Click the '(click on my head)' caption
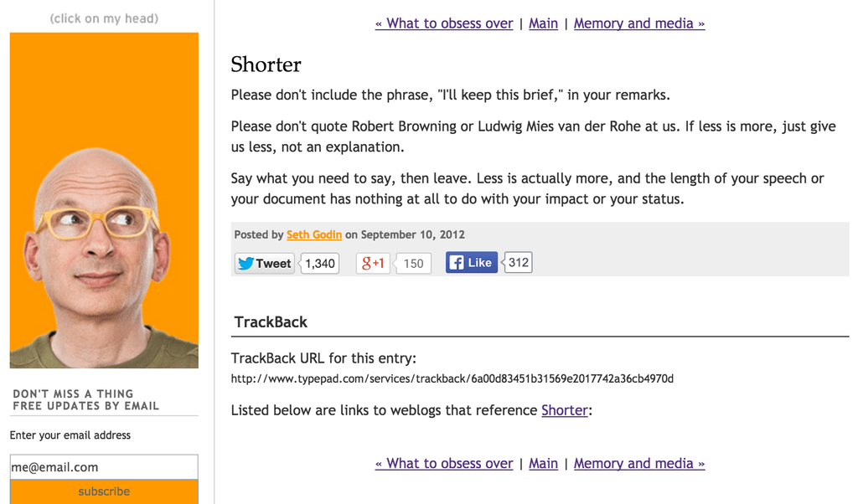The image size is (858, 504). (x=104, y=18)
